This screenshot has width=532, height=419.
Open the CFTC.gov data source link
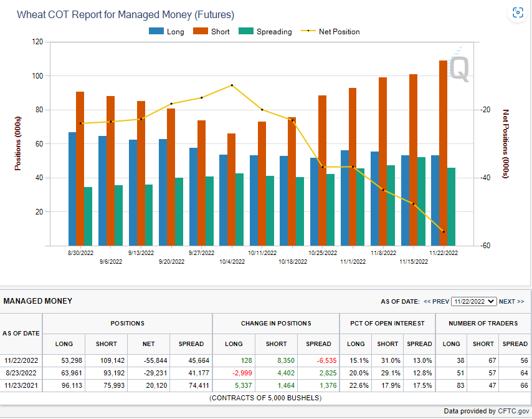513,411
